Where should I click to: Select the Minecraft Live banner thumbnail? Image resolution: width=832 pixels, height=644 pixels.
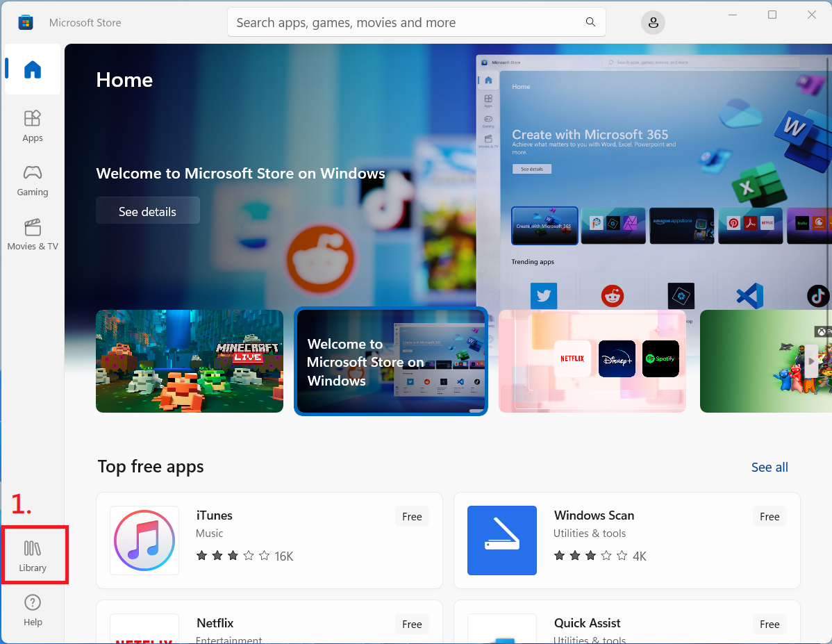[190, 361]
